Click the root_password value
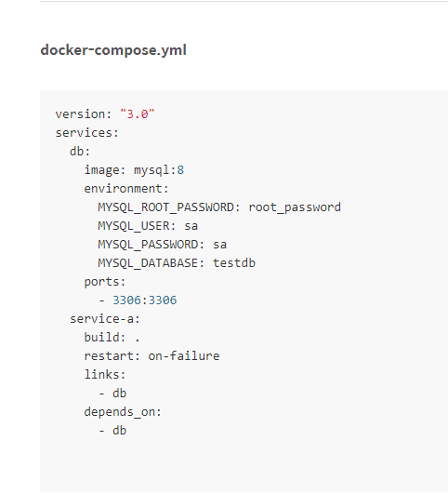This screenshot has width=448, height=494. (295, 207)
